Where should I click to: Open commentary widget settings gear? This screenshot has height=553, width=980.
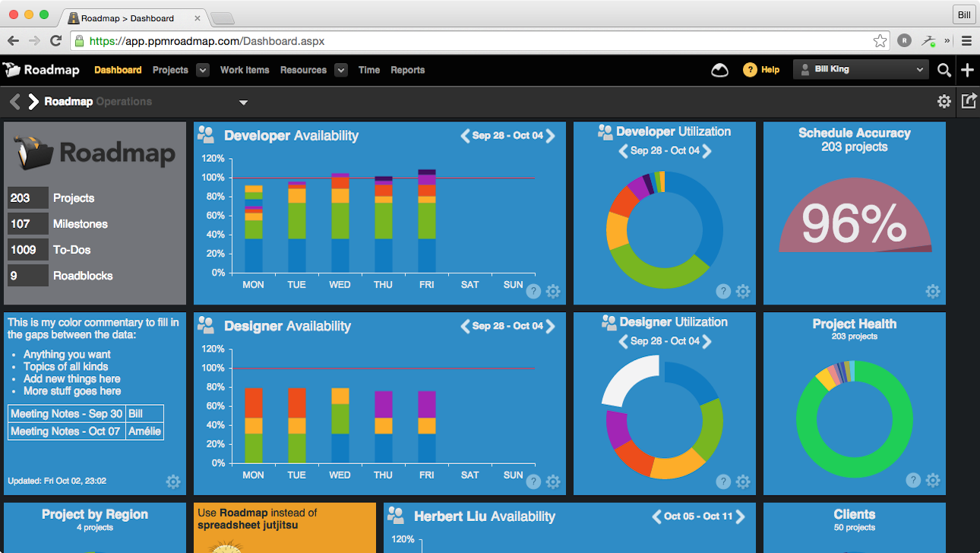pyautogui.click(x=173, y=482)
